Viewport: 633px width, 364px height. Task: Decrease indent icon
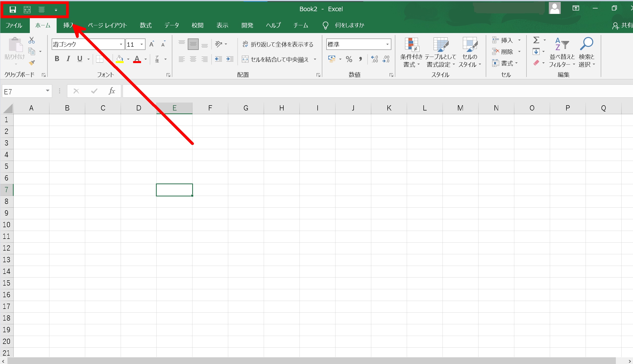point(219,59)
